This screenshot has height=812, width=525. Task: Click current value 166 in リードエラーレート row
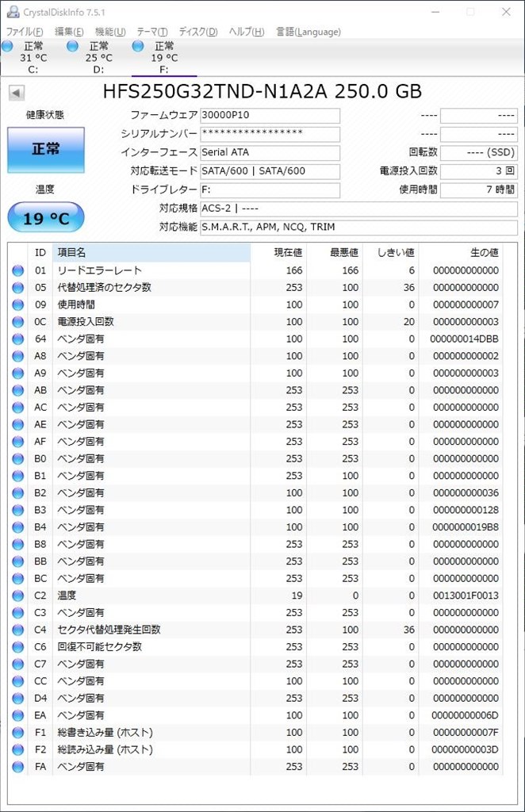(x=294, y=270)
